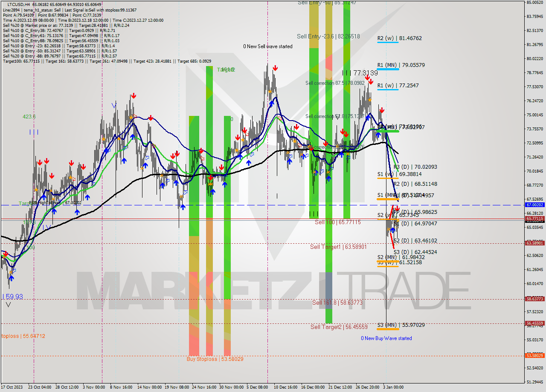Click the '21 Dec 12:00' time axis label
546x392 pixels.
340,387
